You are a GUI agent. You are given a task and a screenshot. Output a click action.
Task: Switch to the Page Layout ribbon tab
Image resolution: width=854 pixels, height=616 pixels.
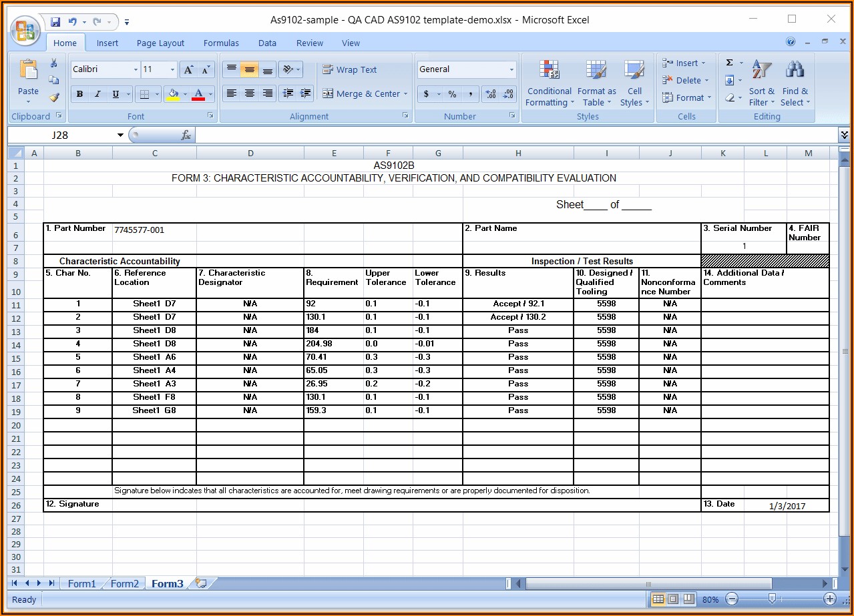click(x=160, y=43)
